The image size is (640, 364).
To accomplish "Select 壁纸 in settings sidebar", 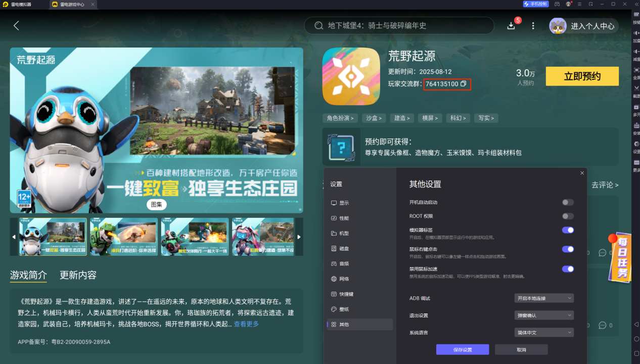I will click(x=359, y=309).
